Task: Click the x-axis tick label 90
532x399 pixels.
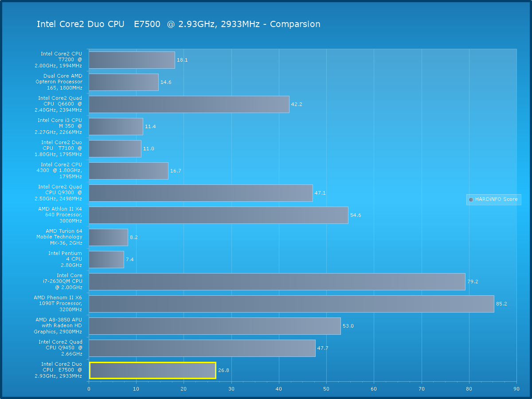Action: pos(516,389)
